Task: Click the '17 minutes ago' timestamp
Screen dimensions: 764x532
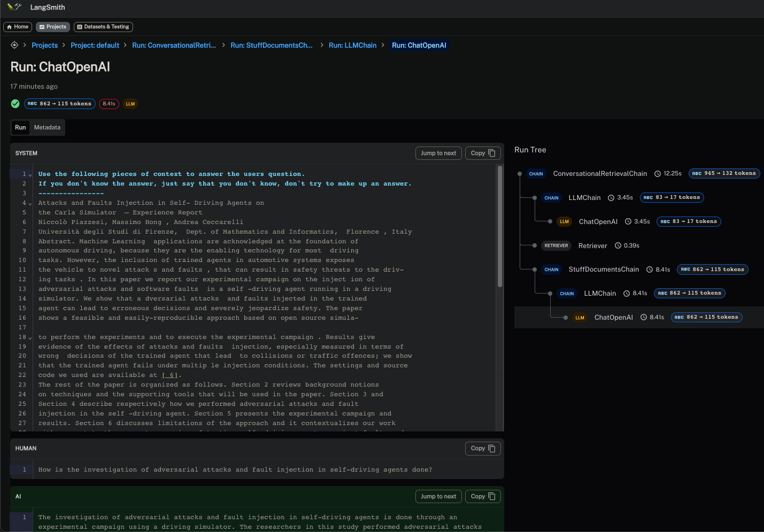Action: pos(34,87)
